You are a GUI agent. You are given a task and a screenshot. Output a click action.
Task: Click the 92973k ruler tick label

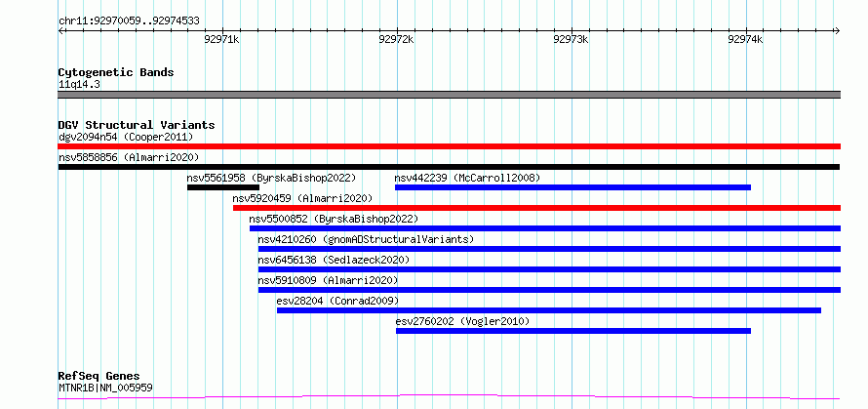tap(571, 39)
